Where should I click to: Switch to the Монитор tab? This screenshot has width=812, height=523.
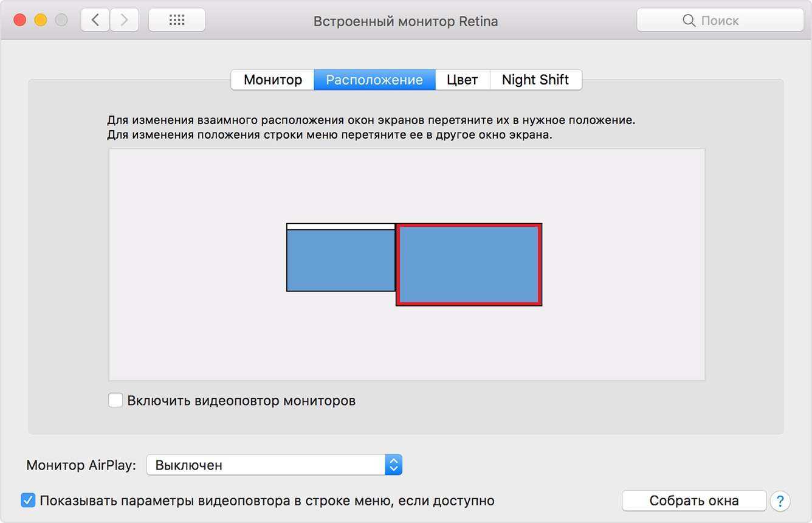(x=272, y=80)
